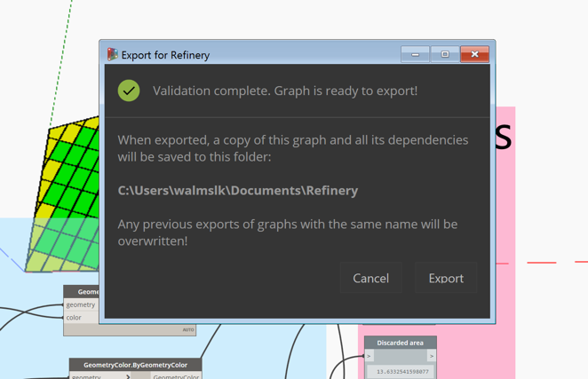This screenshot has width=588, height=379.
Task: Click the 13.633 value in Discarded area node
Action: click(x=401, y=372)
